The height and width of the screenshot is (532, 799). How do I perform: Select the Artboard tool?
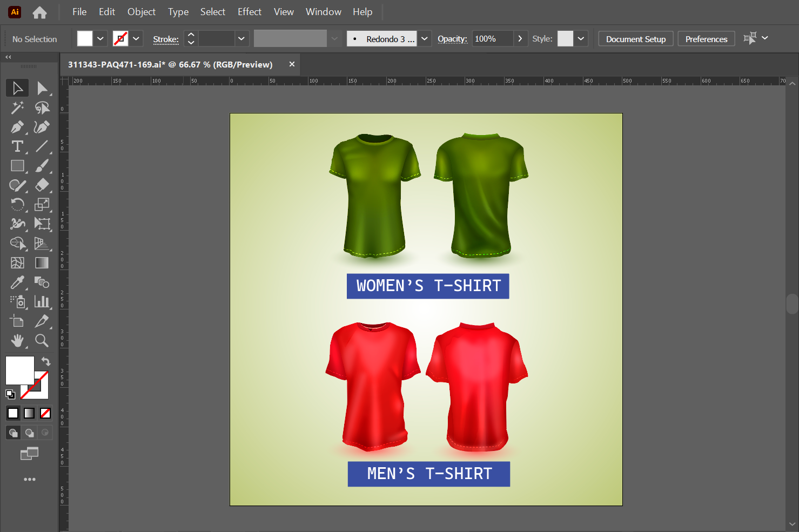17,321
